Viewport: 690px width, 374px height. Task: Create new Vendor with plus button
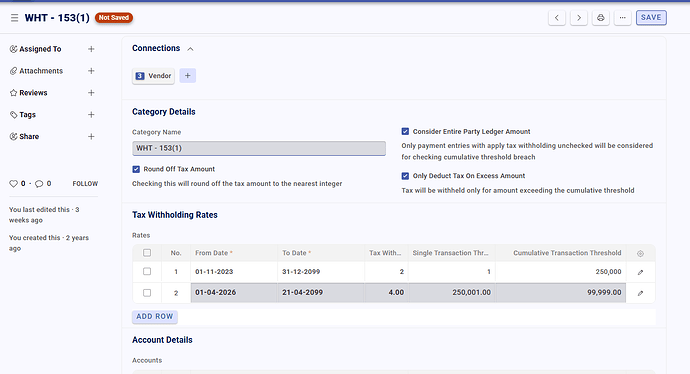click(x=187, y=76)
